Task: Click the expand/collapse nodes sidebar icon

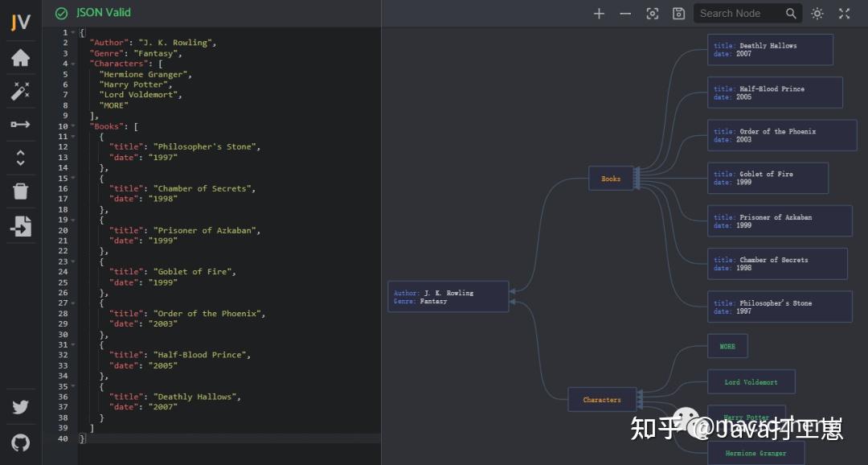Action: 20,158
